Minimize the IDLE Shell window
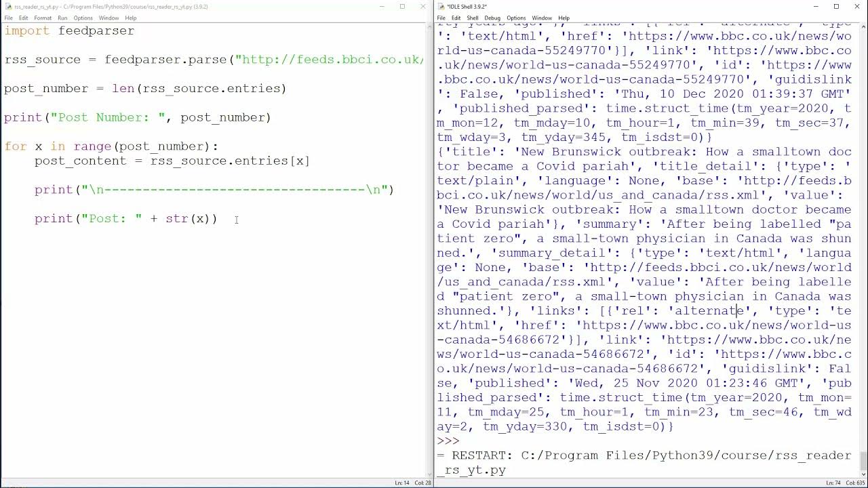The image size is (868, 488). (x=817, y=7)
